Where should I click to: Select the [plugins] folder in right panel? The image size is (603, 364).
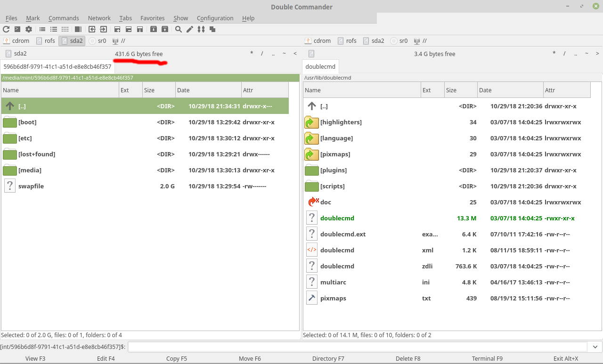coord(447,170)
